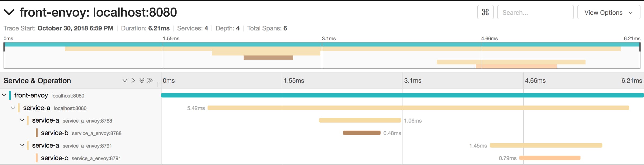The image size is (644, 165).
Task: Open the View Options dropdown
Action: (x=609, y=12)
